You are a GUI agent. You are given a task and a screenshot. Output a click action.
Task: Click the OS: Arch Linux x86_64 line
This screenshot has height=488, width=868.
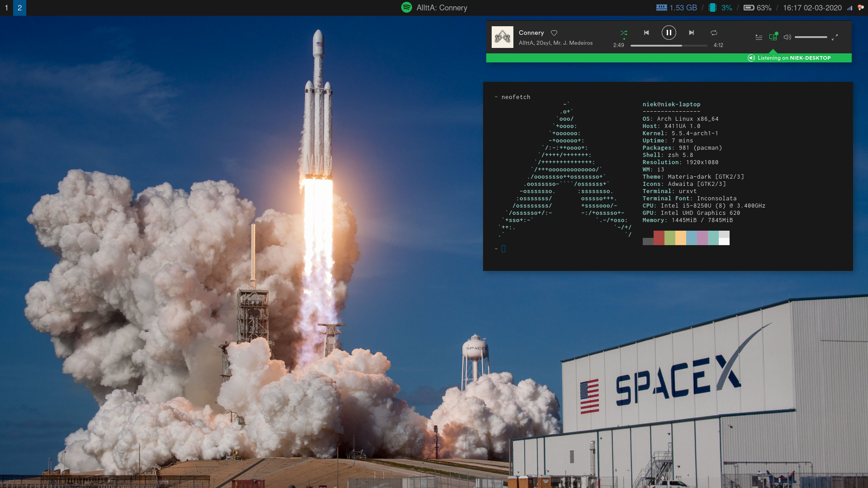point(680,118)
